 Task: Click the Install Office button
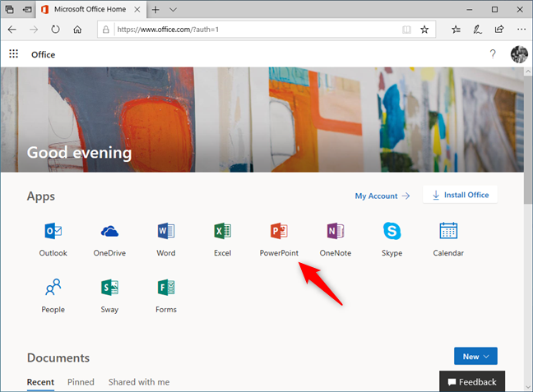pyautogui.click(x=460, y=196)
